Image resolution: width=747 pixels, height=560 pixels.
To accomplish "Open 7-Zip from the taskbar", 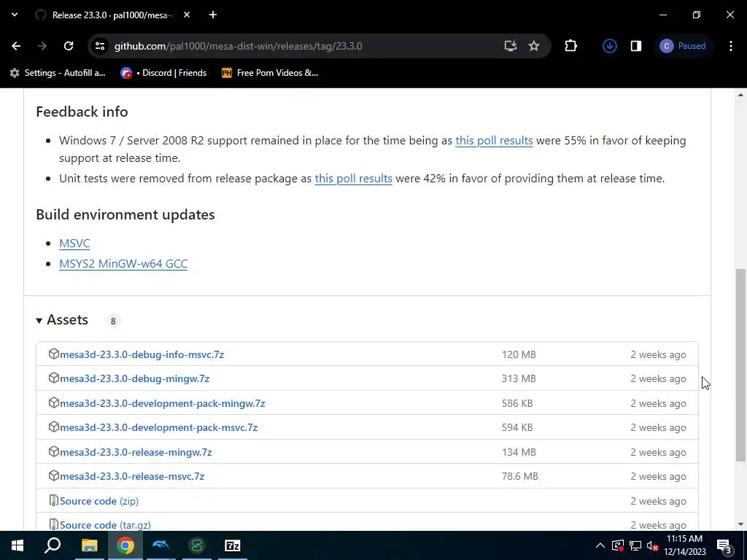I will [x=232, y=545].
